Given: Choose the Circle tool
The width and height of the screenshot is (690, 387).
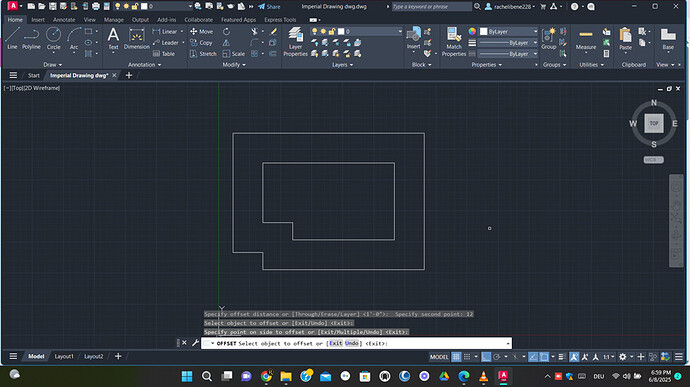Looking at the screenshot, I should [x=53, y=38].
